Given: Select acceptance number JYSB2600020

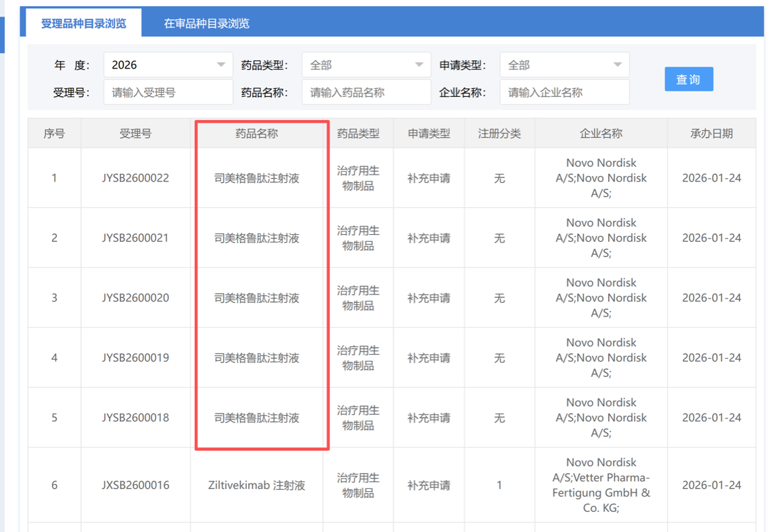Looking at the screenshot, I should pyautogui.click(x=135, y=298).
